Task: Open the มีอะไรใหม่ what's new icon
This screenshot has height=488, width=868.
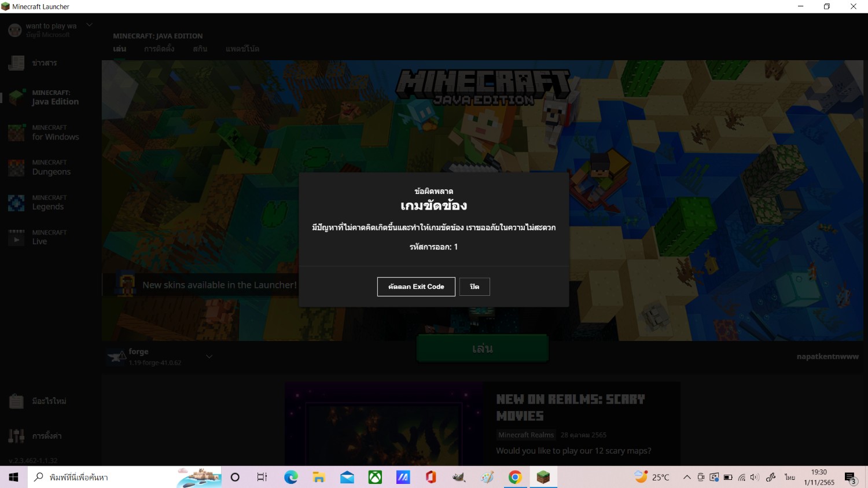Action: pyautogui.click(x=16, y=401)
